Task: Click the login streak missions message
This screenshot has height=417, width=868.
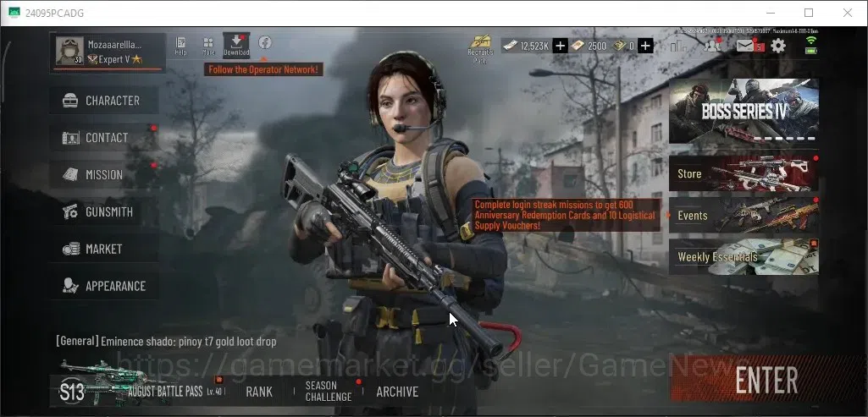Action: [x=567, y=215]
